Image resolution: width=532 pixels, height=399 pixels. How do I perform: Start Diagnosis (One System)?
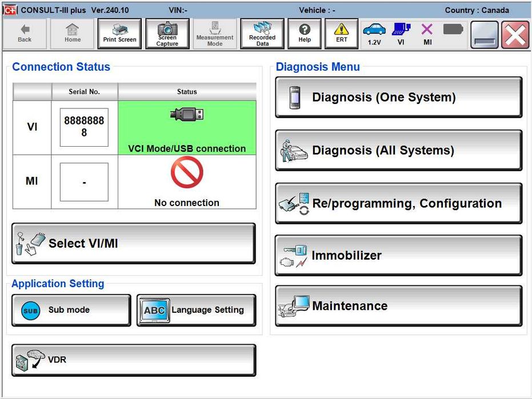point(399,97)
